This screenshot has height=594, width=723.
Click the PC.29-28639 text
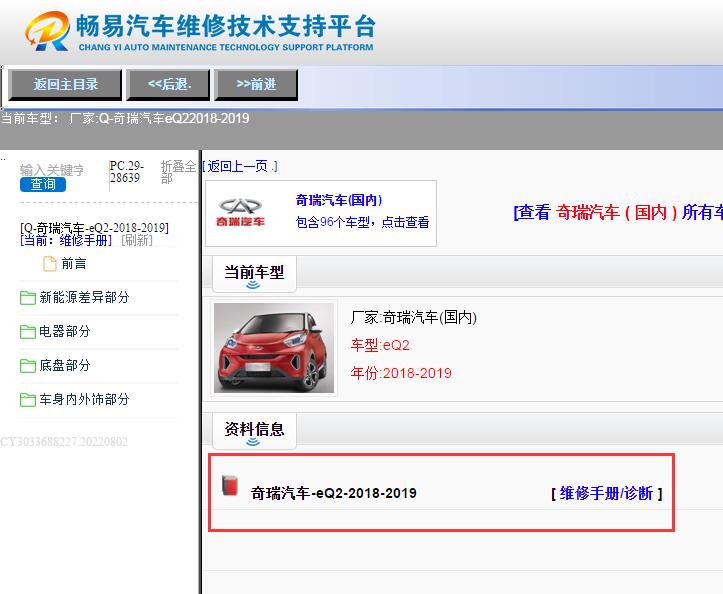pyautogui.click(x=126, y=172)
